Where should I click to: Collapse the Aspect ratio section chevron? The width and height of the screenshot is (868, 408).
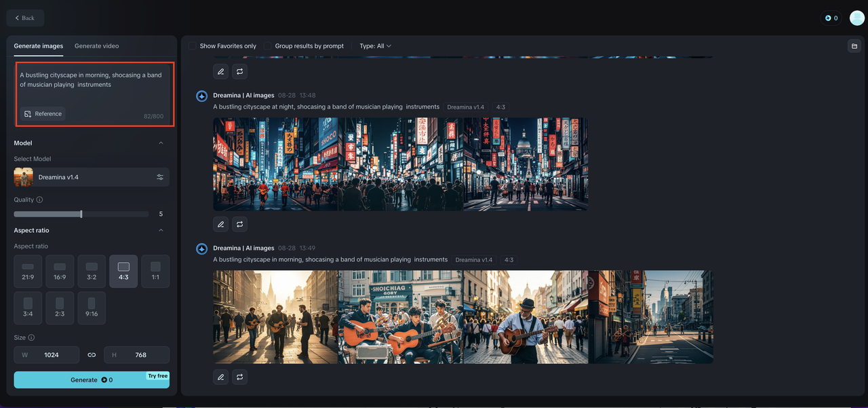click(161, 231)
